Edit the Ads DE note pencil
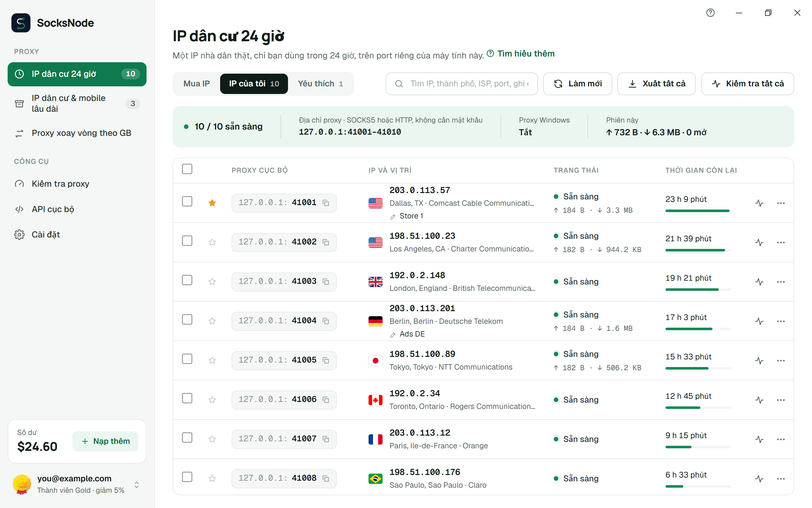This screenshot has width=812, height=508. [393, 335]
